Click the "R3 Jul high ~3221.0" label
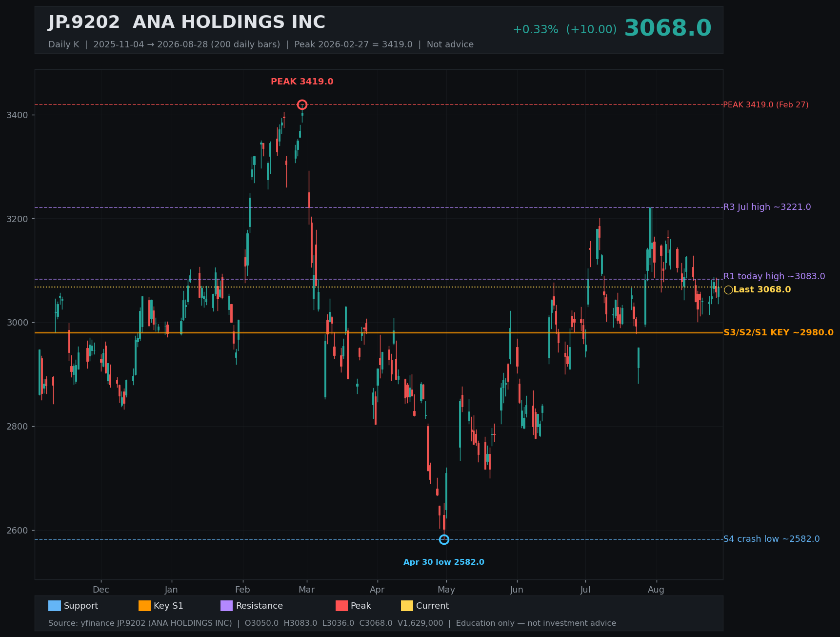This screenshot has height=637, width=840. pos(767,207)
